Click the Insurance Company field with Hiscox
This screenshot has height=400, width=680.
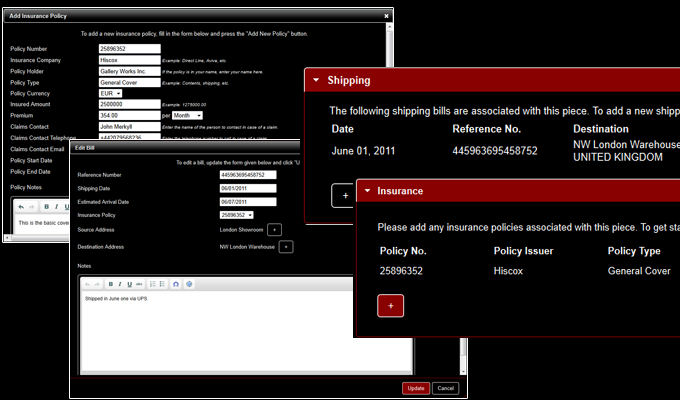coord(130,60)
